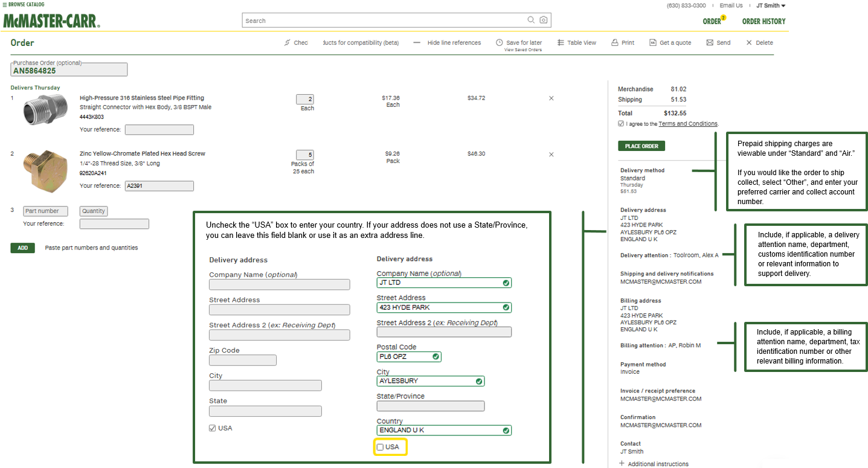
Task: Click Zinc Yellow-Chromate Plated Hex Head Screw title
Action: click(x=143, y=153)
